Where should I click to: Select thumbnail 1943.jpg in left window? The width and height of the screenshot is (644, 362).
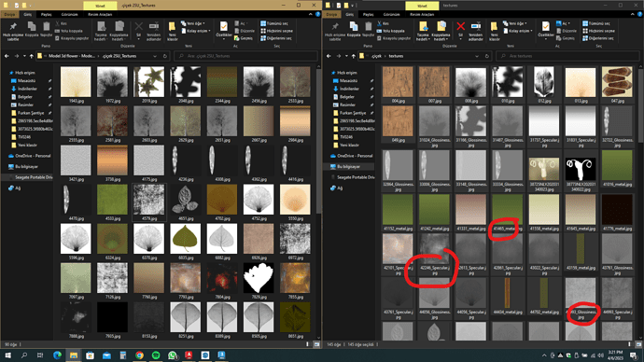coord(76,85)
